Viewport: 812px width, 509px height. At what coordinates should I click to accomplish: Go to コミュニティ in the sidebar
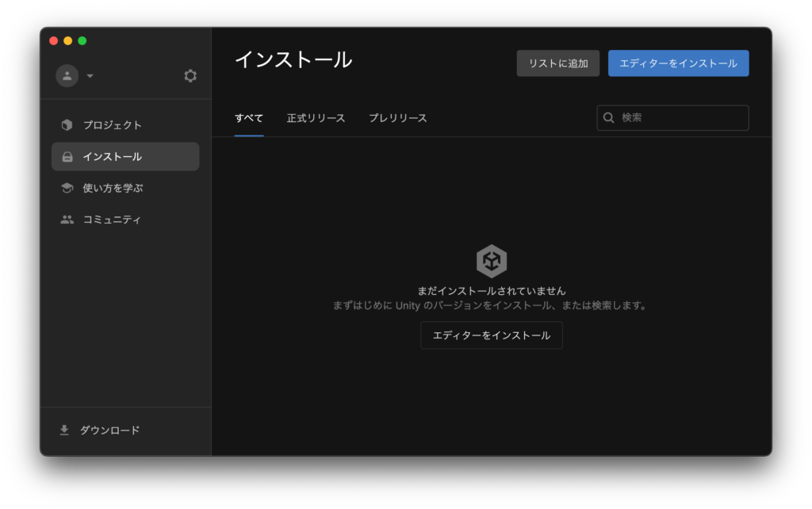125,220
